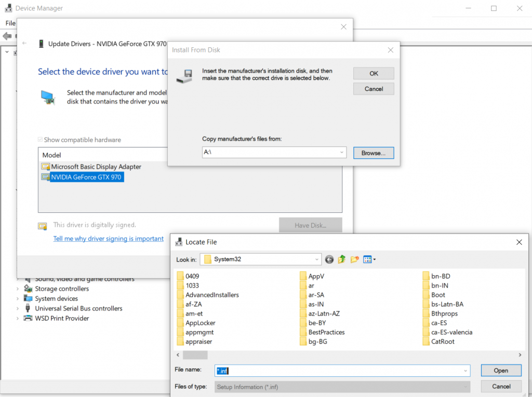Select the AppLocker folder
The image size is (532, 397).
point(196,323)
